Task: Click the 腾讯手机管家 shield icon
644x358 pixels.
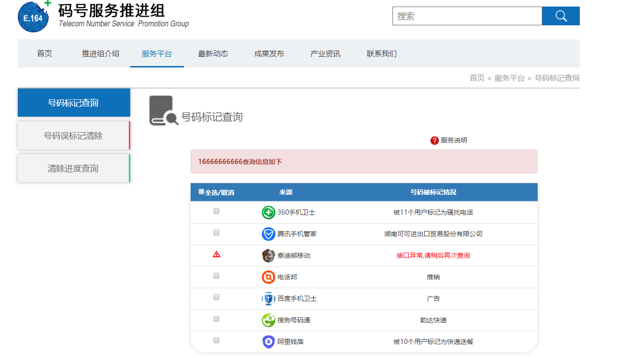Action: [x=268, y=234]
